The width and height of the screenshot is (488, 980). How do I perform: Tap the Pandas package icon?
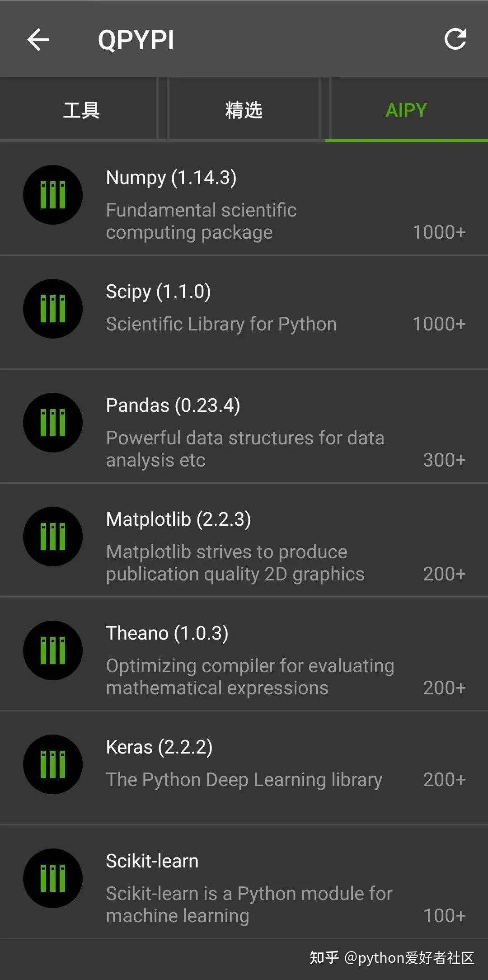click(53, 423)
